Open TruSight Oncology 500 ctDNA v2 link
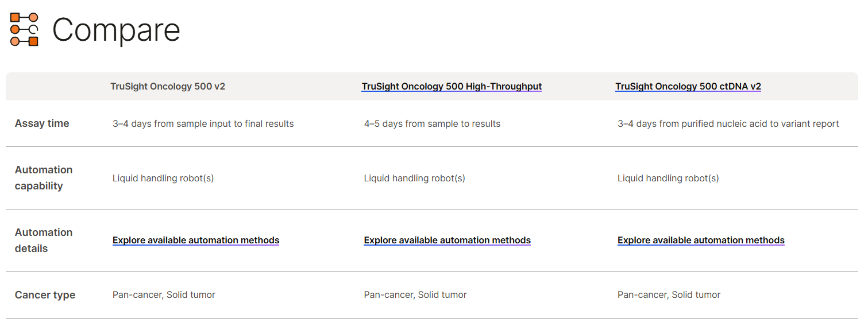This screenshot has height=326, width=868. [x=688, y=87]
